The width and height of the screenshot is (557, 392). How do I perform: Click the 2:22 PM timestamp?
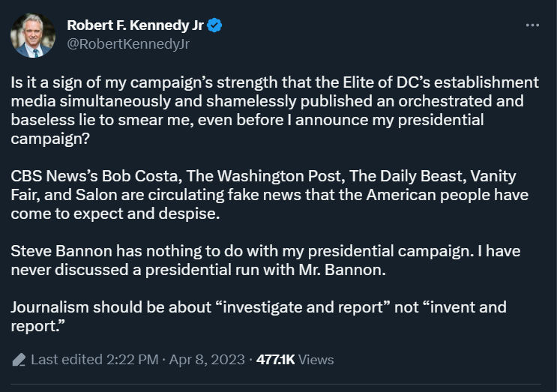pyautogui.click(x=132, y=360)
